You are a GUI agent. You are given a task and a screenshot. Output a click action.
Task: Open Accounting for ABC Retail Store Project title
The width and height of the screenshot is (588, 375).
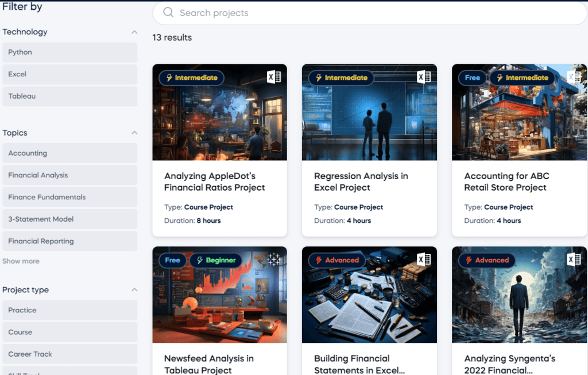point(506,181)
